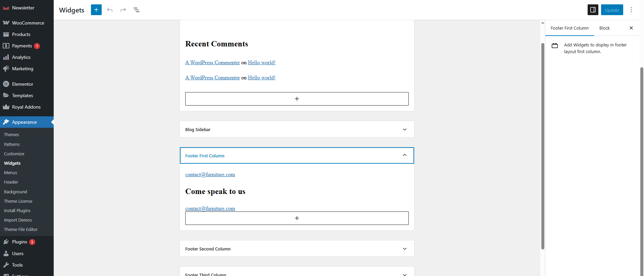Click the Hello world! link in first comment
Screen dimensions: 644x276
click(261, 63)
